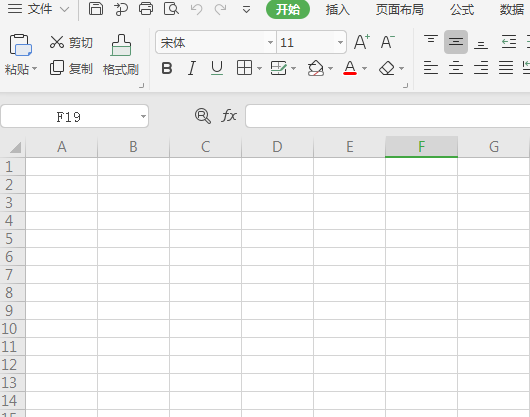The width and height of the screenshot is (530, 417).
Task: Open Print Preview icon
Action: (x=171, y=9)
